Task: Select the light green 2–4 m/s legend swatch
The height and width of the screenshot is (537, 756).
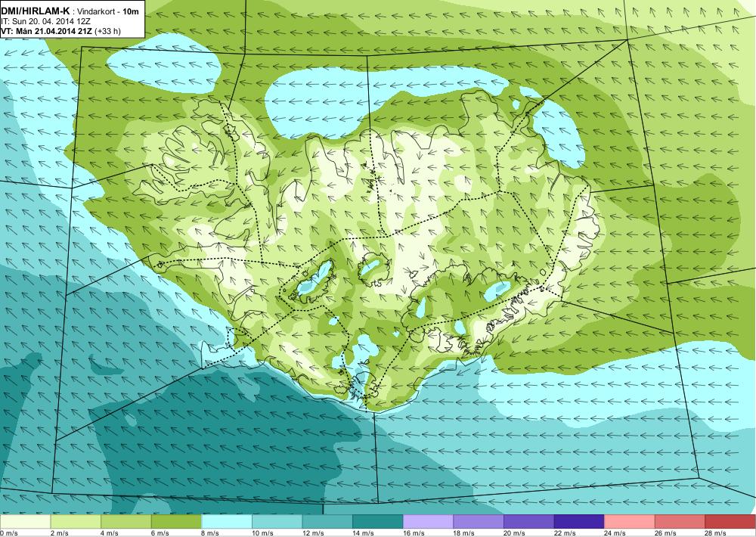Action: pyautogui.click(x=75, y=522)
